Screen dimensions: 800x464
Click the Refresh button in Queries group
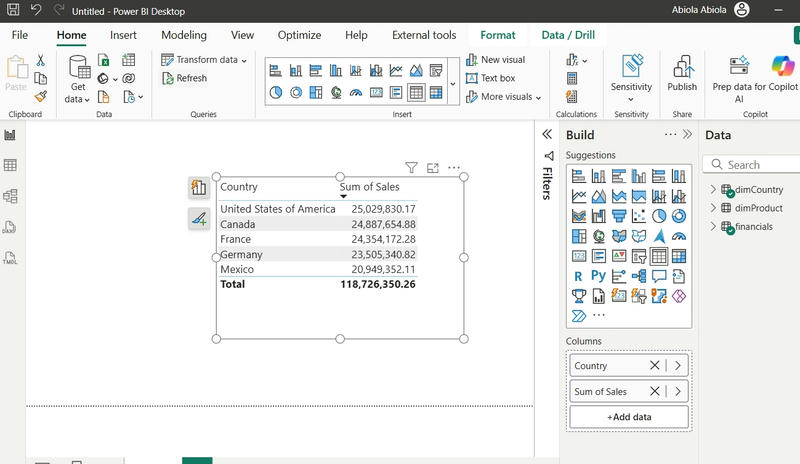coord(184,78)
